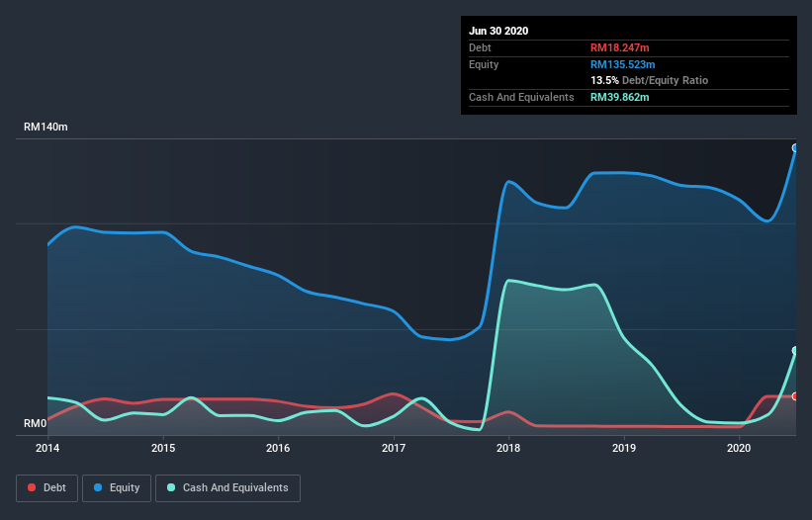The image size is (812, 520).
Task: Click the RM140m y-axis label
Action: click(45, 127)
